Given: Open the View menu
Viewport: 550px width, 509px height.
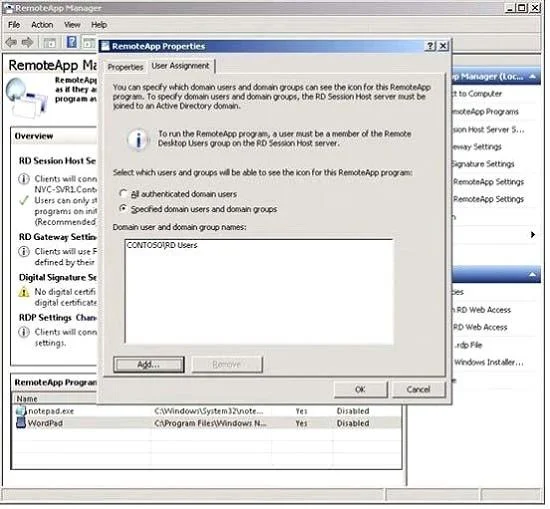Looking at the screenshot, I should [72, 25].
